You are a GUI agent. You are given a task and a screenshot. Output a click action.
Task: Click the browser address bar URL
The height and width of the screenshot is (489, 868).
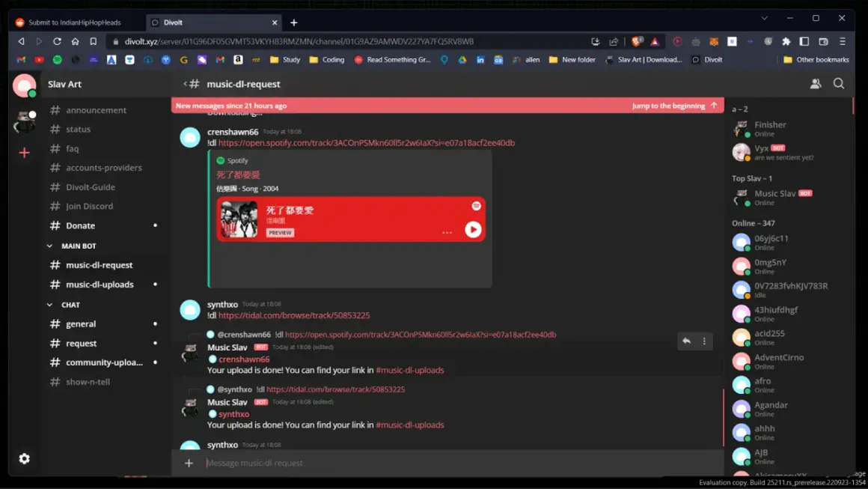coord(299,41)
